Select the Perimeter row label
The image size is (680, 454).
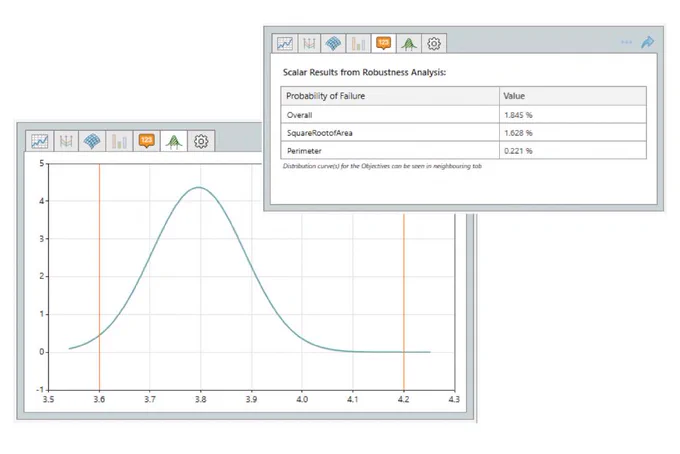[x=304, y=151]
